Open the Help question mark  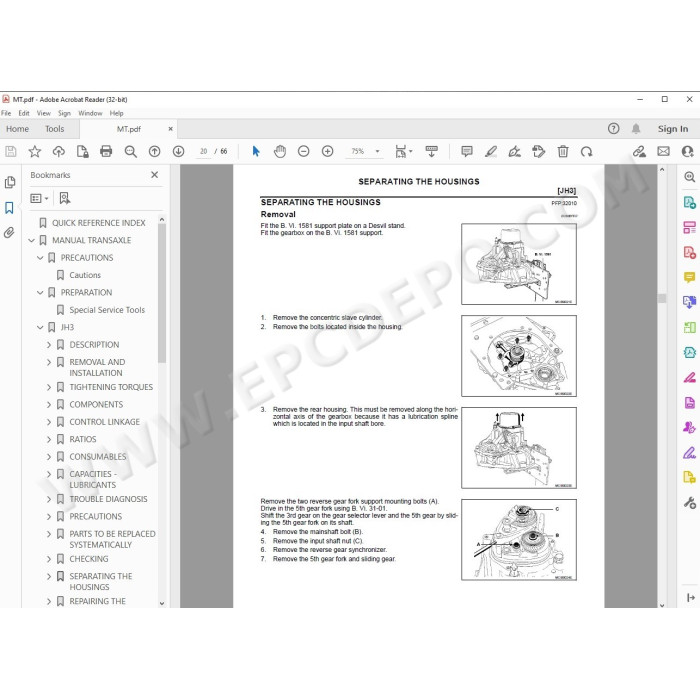613,129
